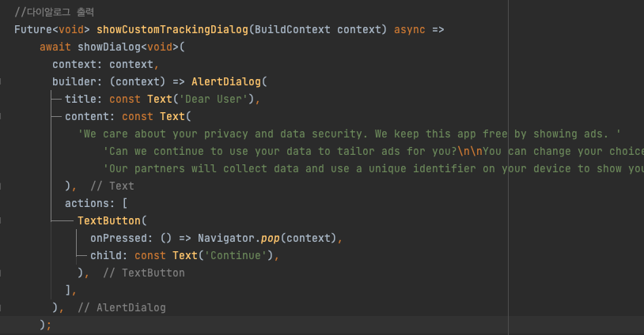Click the 'TextButton(' constructor name
The height and width of the screenshot is (335, 644).
point(112,220)
